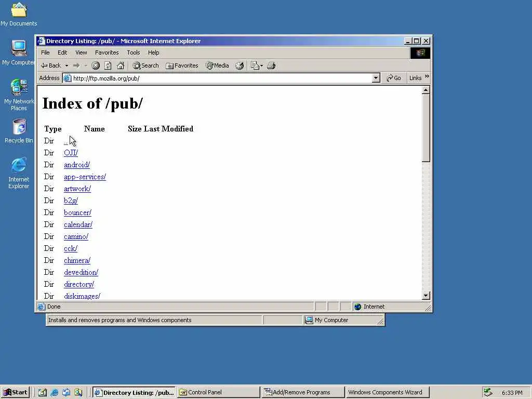Open the directory/ link
Image resolution: width=532 pixels, height=399 pixels.
[79, 284]
